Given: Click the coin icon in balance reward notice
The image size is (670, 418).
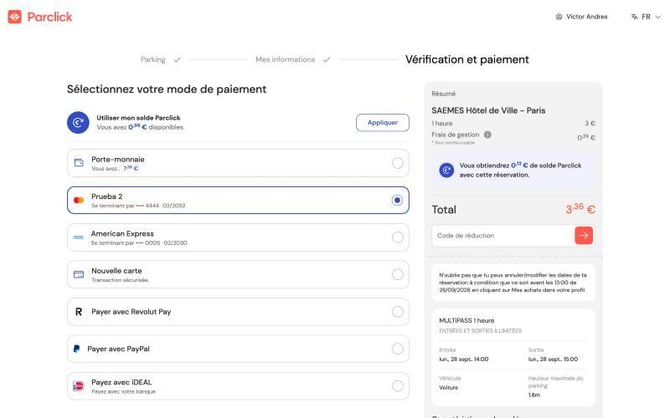Looking at the screenshot, I should (447, 170).
